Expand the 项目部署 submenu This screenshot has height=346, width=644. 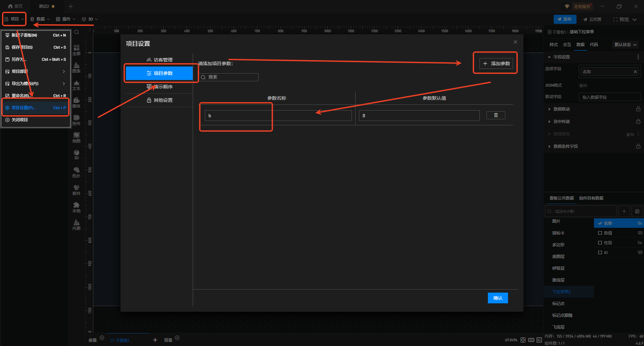click(x=35, y=72)
